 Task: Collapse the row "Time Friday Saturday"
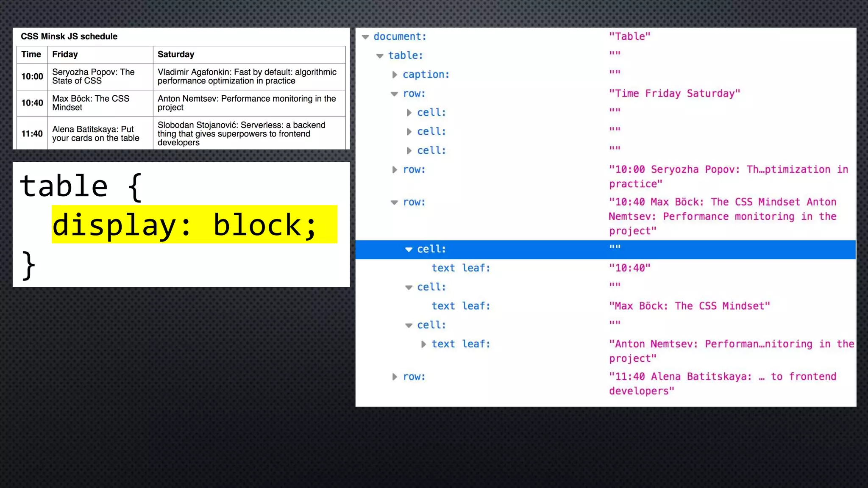[x=394, y=94]
